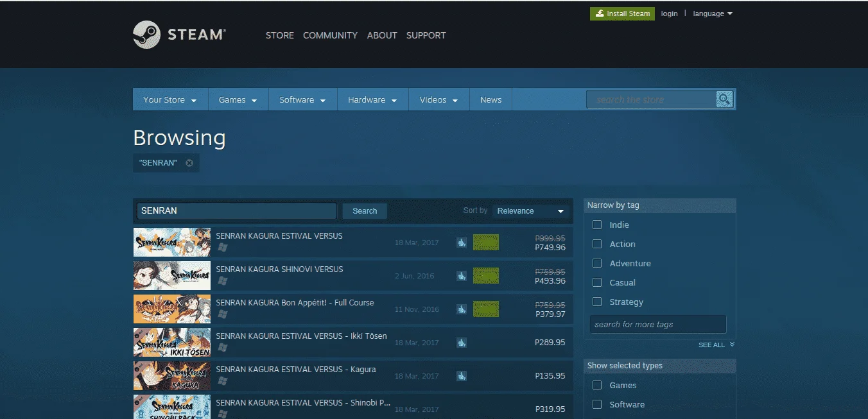
Task: Open Bon Appétit capsule thumbnail
Action: click(172, 309)
